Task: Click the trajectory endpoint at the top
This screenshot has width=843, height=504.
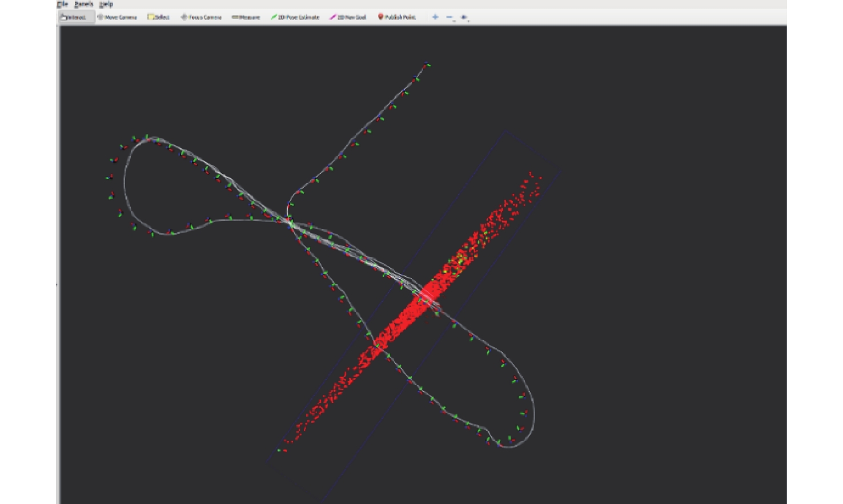Action: (x=427, y=65)
